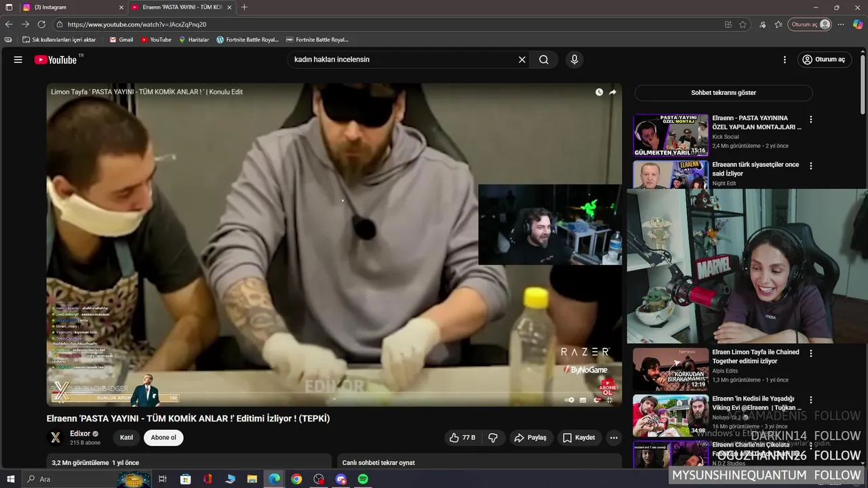Open options for the Night Edits video
Viewport: 868px width, 488px height.
[810, 166]
